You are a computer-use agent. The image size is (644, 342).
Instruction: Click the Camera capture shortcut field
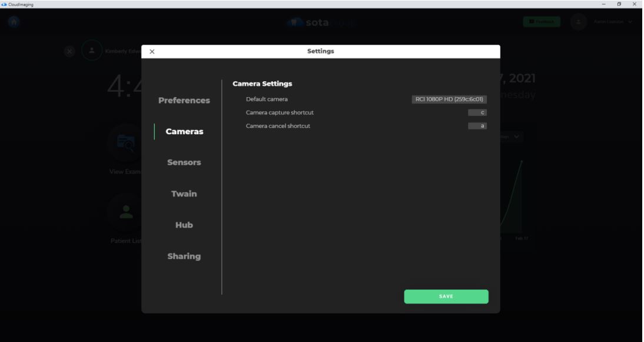pos(477,112)
